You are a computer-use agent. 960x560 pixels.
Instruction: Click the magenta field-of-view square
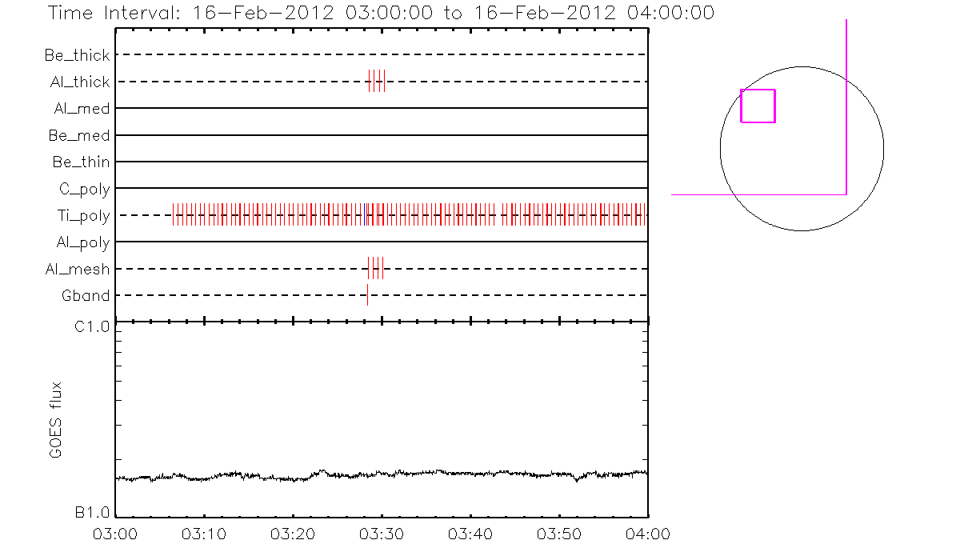tap(758, 106)
